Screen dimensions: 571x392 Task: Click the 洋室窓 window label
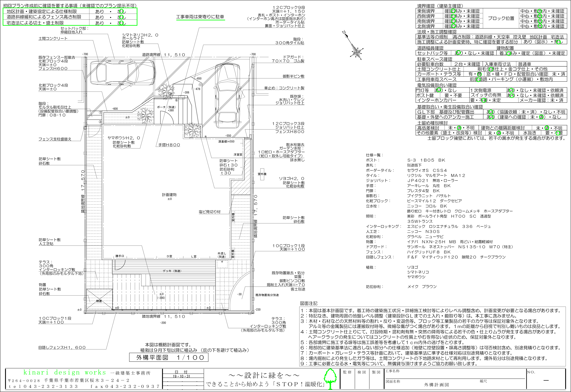tap(238, 155)
